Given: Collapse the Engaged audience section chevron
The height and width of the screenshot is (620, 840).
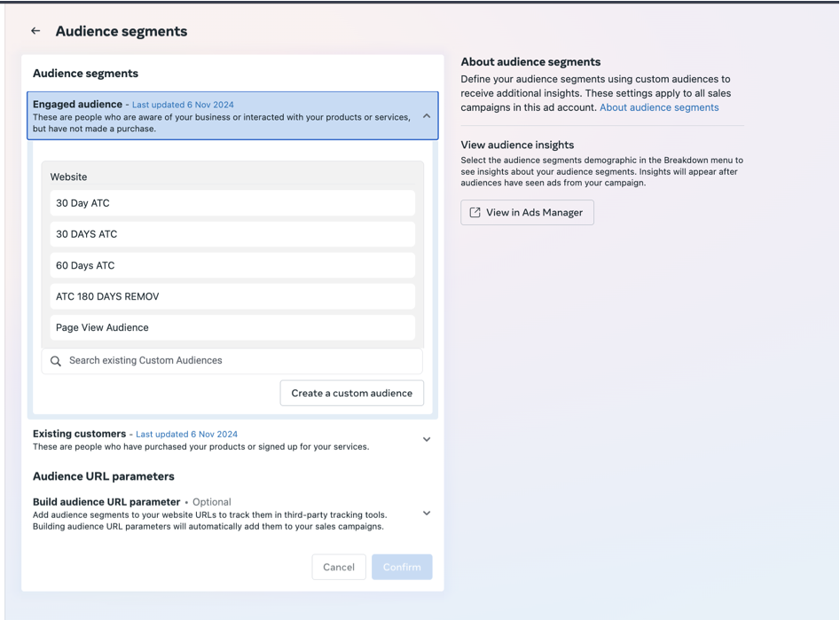Looking at the screenshot, I should click(427, 115).
